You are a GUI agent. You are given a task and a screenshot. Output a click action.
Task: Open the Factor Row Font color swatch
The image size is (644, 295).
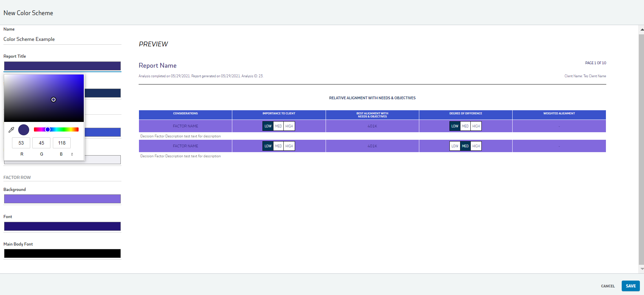(62, 226)
